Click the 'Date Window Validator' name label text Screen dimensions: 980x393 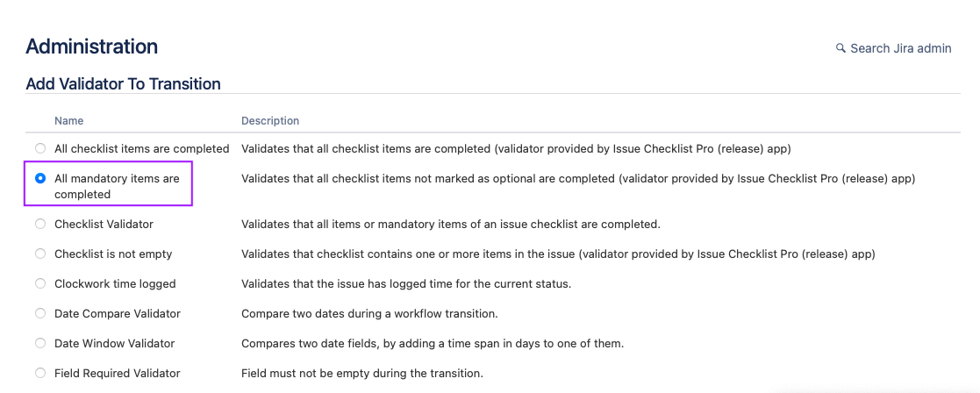point(114,343)
